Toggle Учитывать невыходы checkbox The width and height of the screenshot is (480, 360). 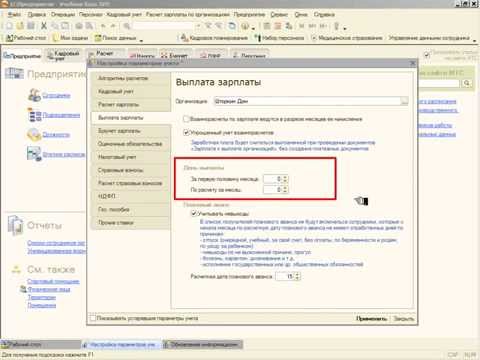pyautogui.click(x=194, y=213)
